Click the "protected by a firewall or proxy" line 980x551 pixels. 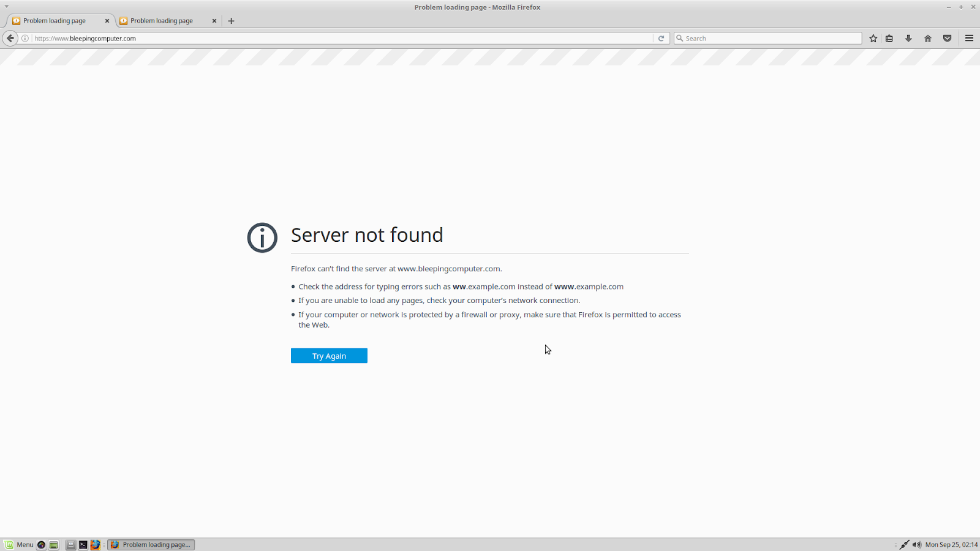(489, 320)
